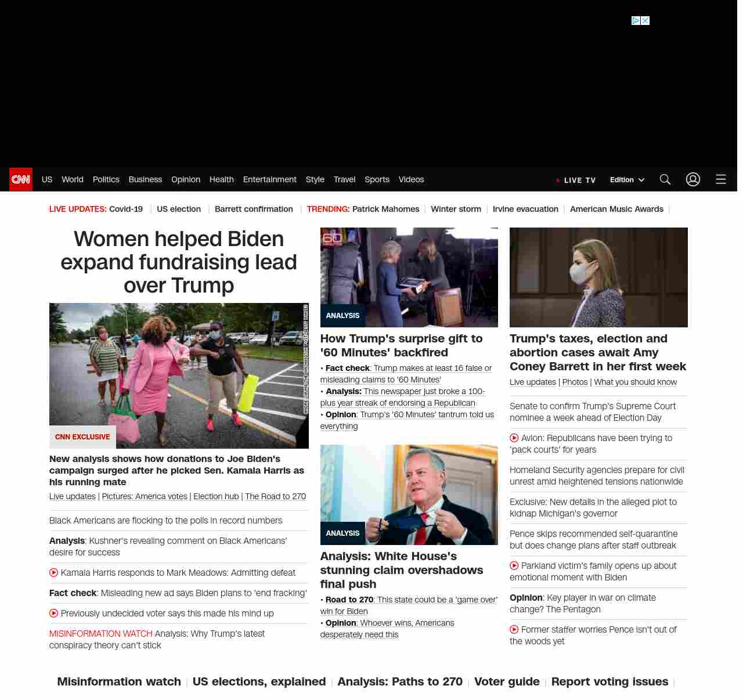Viewport: 743px width, 700px height.
Task: Click the CNN logo home icon
Action: [21, 179]
